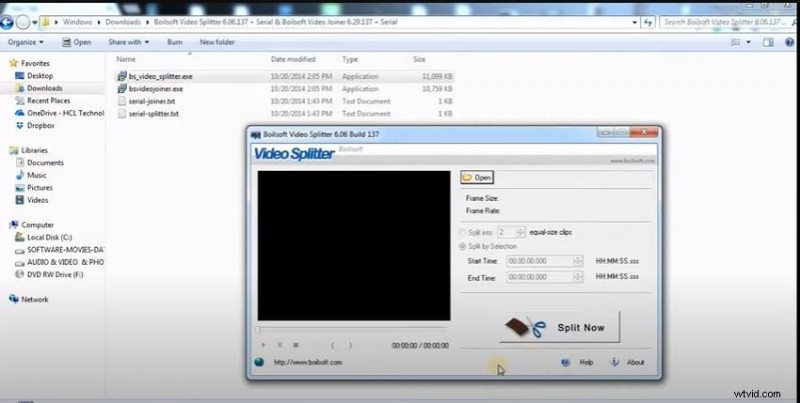Click the End Time spinner arrows

[x=578, y=277]
